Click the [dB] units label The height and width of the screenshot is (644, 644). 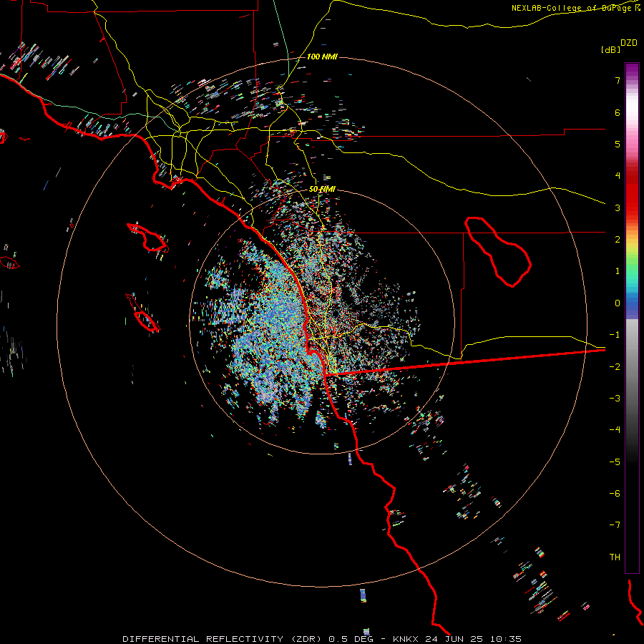[611, 49]
